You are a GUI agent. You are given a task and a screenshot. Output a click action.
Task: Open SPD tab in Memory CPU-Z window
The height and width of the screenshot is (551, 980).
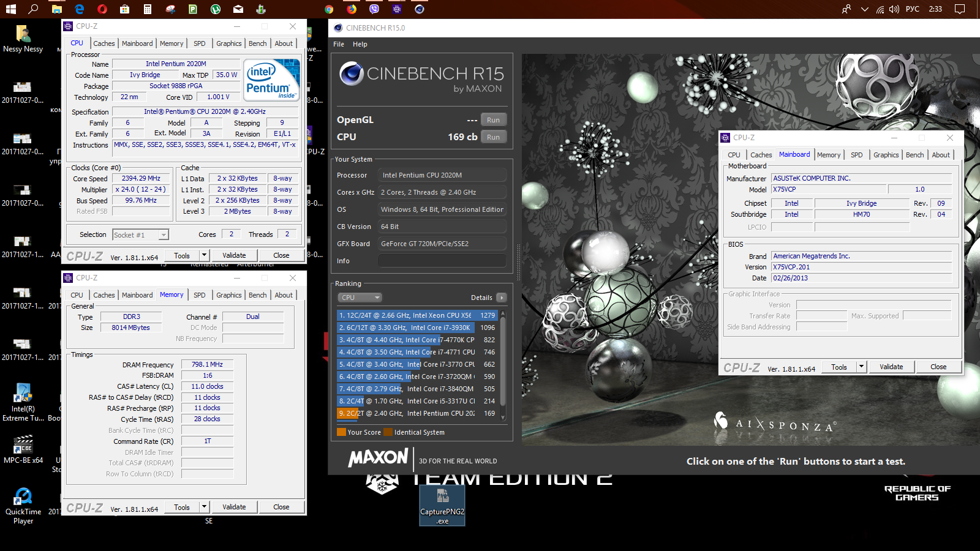pos(200,295)
